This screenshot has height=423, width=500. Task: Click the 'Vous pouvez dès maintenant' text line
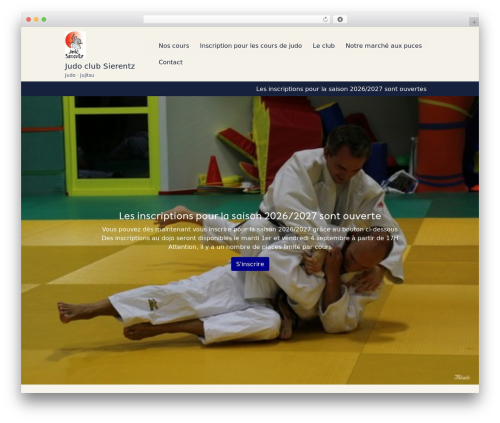tap(250, 229)
